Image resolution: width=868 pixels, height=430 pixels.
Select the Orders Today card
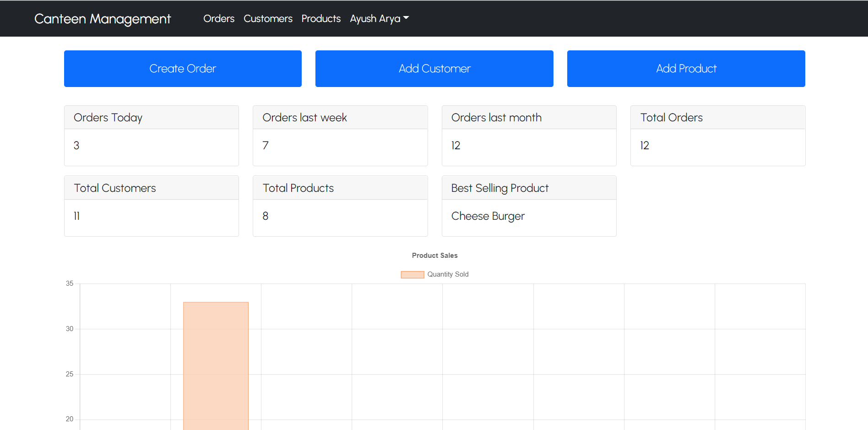tap(151, 136)
